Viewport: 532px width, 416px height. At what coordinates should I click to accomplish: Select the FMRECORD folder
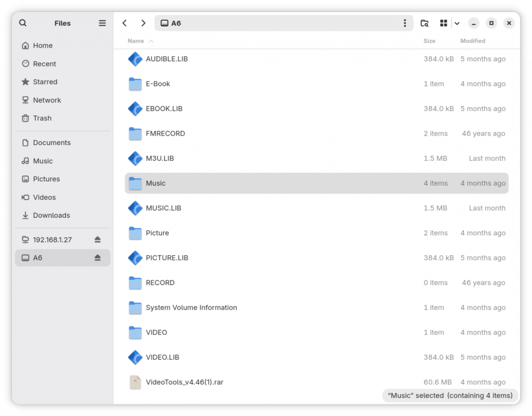pos(165,134)
